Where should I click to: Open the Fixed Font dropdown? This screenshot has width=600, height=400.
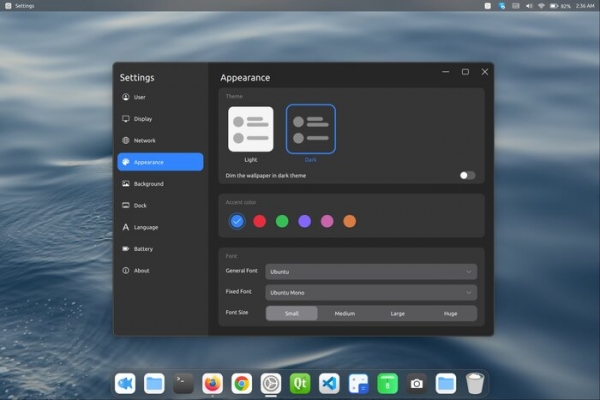371,292
